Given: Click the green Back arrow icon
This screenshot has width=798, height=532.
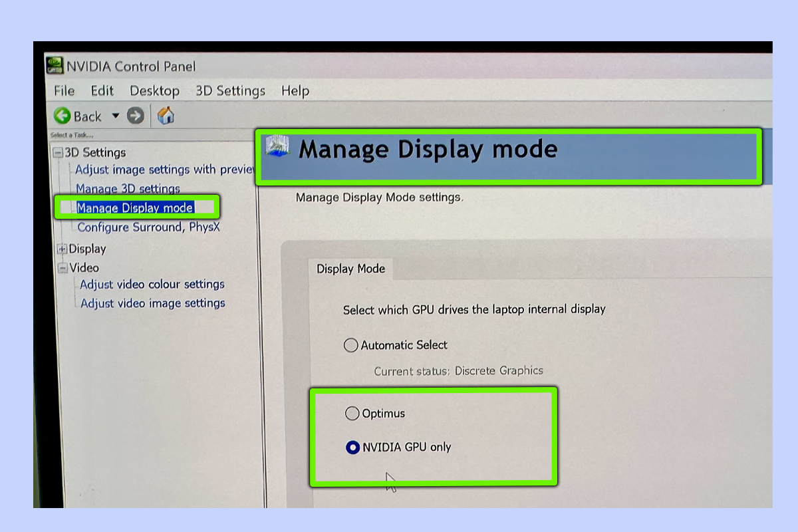Looking at the screenshot, I should [63, 116].
